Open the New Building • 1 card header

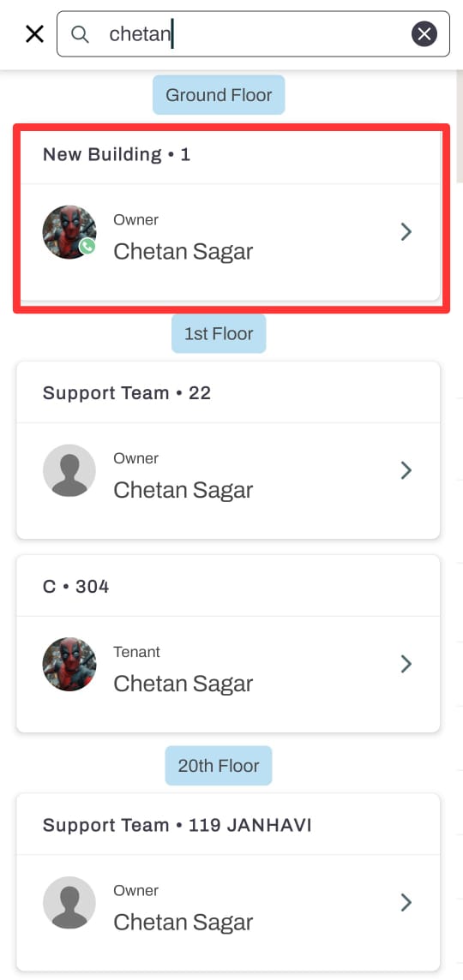tap(228, 154)
